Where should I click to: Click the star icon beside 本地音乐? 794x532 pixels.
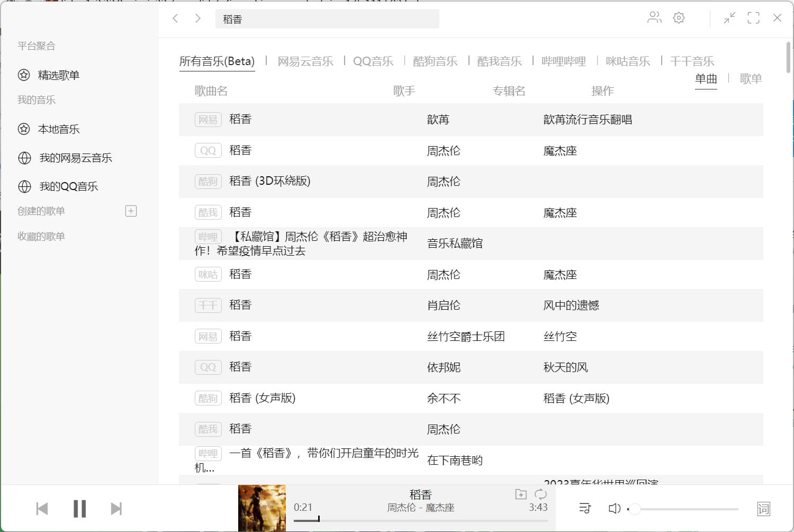pos(24,129)
